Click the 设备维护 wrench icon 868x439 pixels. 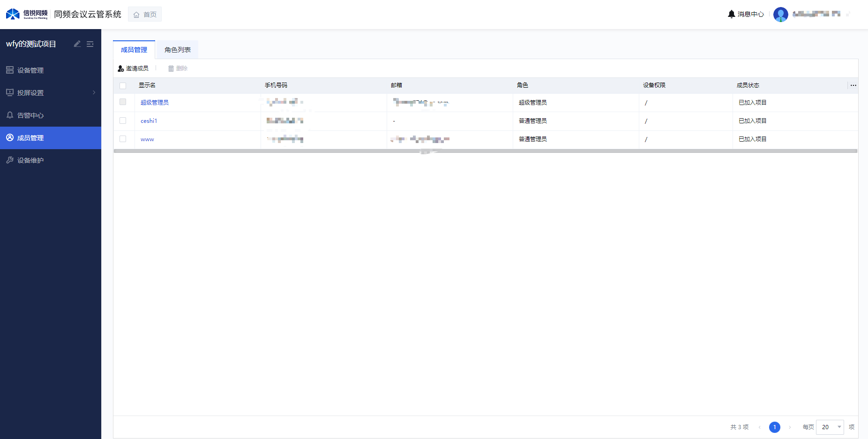10,160
